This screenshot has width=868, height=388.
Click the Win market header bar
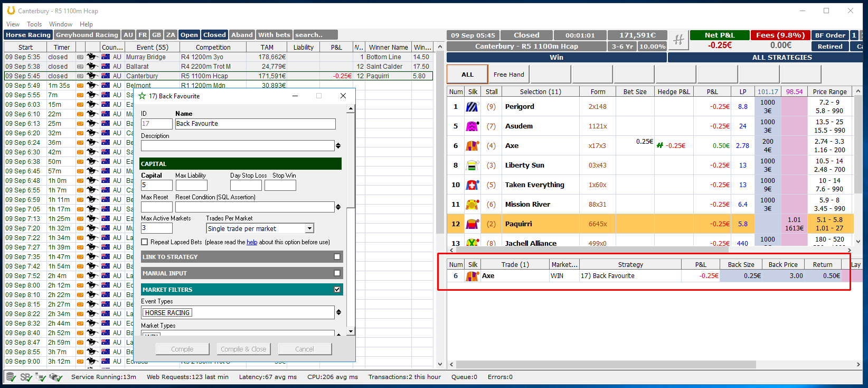tap(556, 58)
